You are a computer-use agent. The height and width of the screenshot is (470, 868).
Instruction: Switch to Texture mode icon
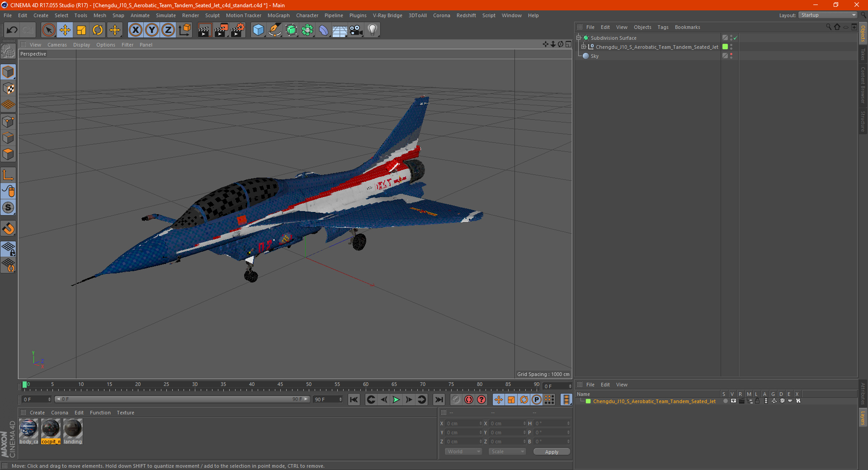pyautogui.click(x=8, y=89)
